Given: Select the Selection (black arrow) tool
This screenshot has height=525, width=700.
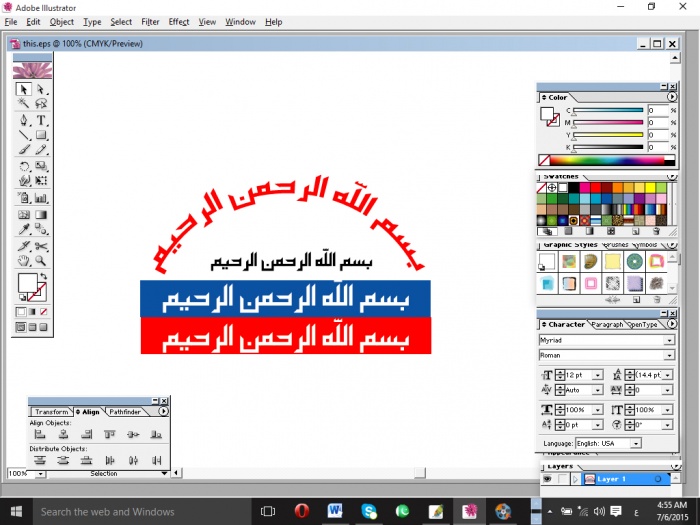Looking at the screenshot, I should 24,89.
